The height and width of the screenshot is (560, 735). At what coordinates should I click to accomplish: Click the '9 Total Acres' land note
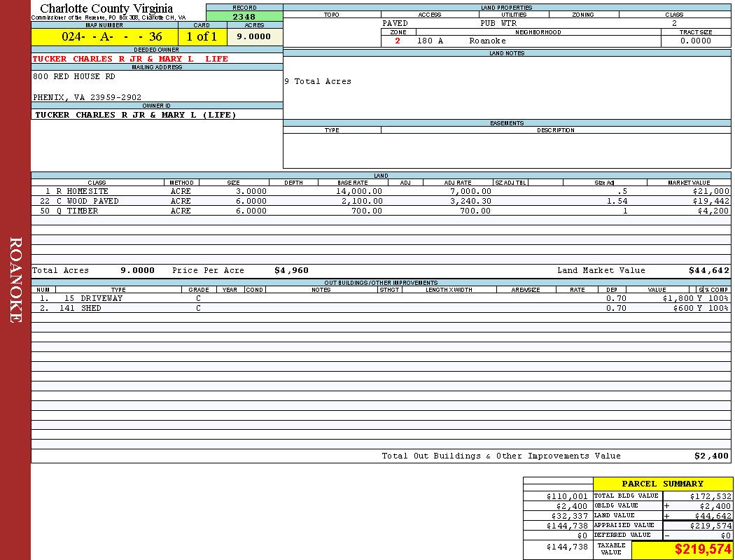tap(318, 81)
